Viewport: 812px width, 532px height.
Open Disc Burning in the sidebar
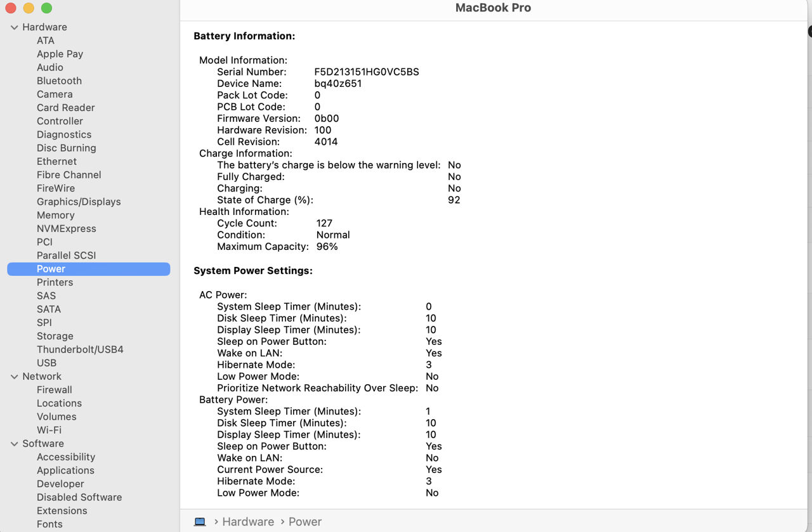[67, 148]
